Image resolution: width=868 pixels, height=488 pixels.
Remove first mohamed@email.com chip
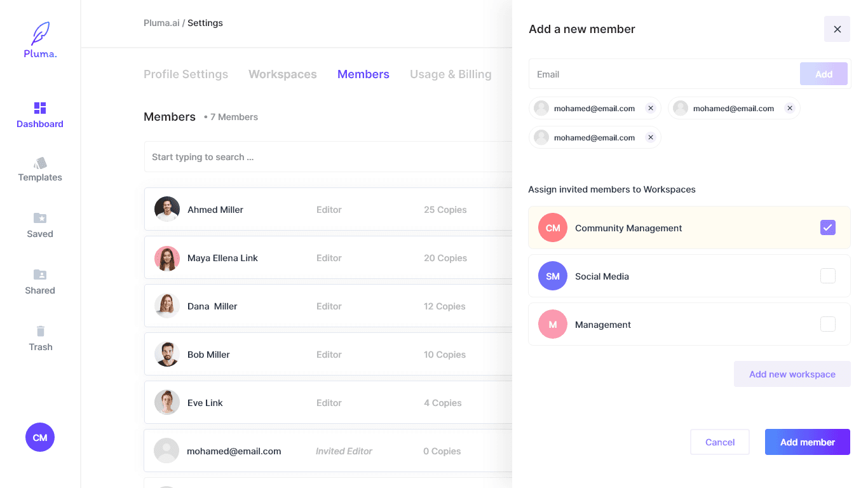[x=650, y=108]
